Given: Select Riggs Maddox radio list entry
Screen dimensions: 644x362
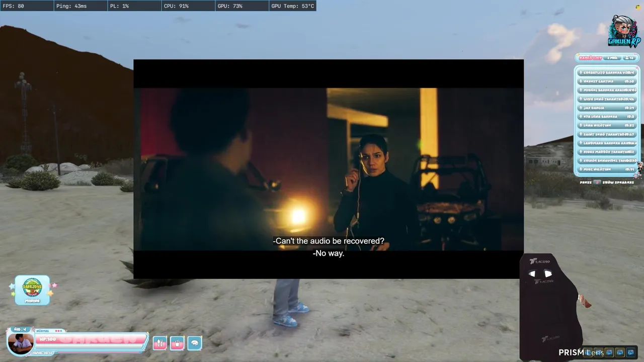Looking at the screenshot, I should (608, 152).
